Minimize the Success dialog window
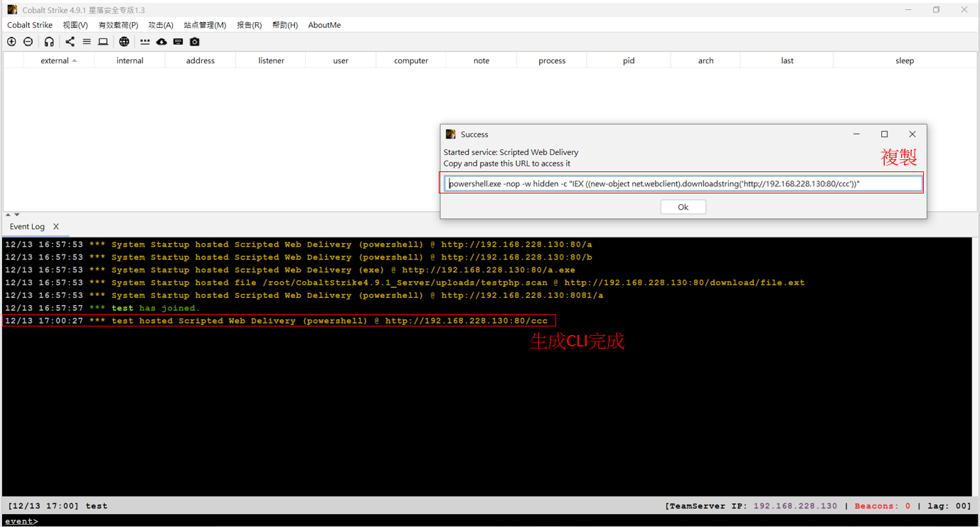Image resolution: width=980 pixels, height=527 pixels. pyautogui.click(x=856, y=134)
